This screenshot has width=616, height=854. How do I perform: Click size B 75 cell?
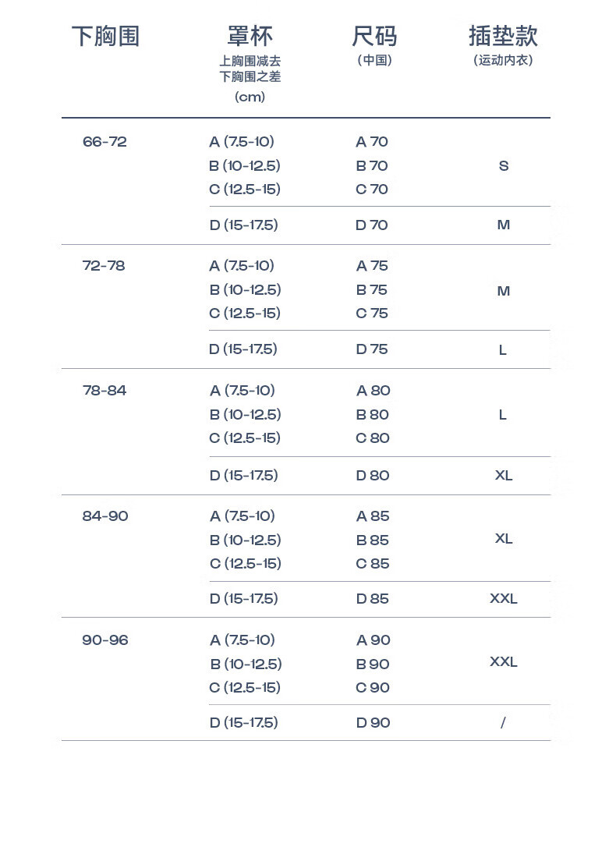pyautogui.click(x=372, y=290)
